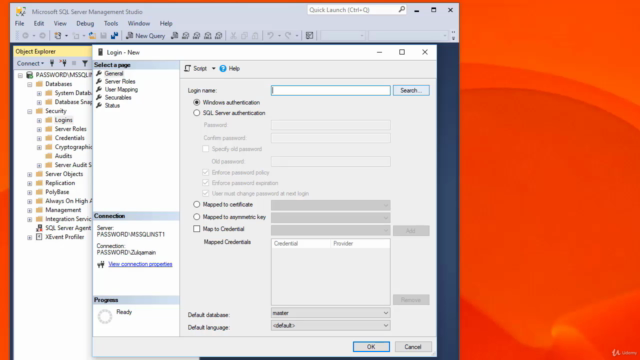Open the File menu

click(x=20, y=24)
